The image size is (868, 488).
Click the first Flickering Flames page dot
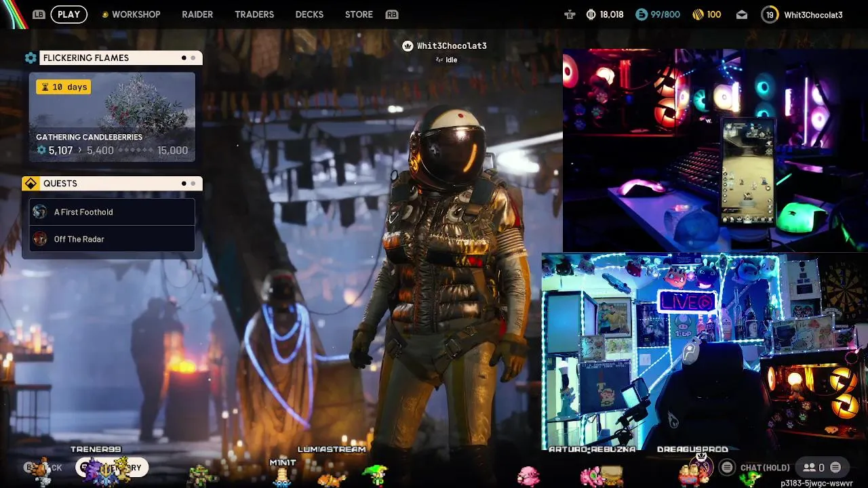pos(184,58)
